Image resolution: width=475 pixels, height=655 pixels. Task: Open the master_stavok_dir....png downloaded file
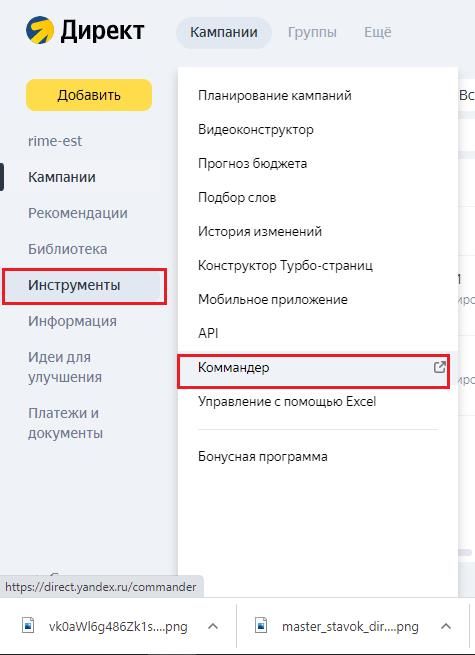tap(350, 626)
